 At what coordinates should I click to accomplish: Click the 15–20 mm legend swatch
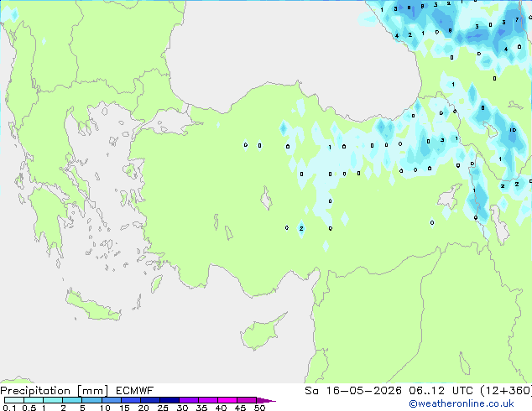[x=130, y=400]
